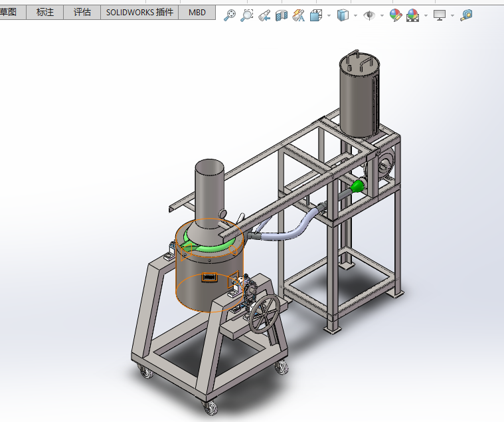Open the 标注 tab
504x422 pixels.
point(45,12)
